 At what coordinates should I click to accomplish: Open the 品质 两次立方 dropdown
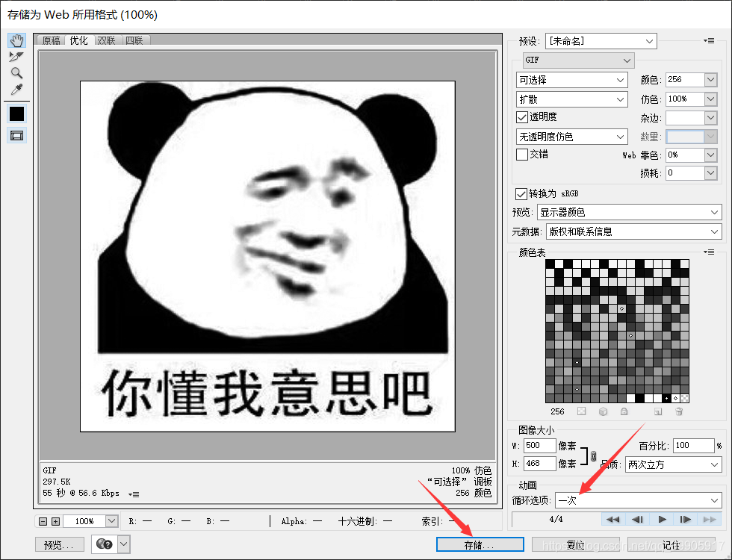(x=674, y=464)
